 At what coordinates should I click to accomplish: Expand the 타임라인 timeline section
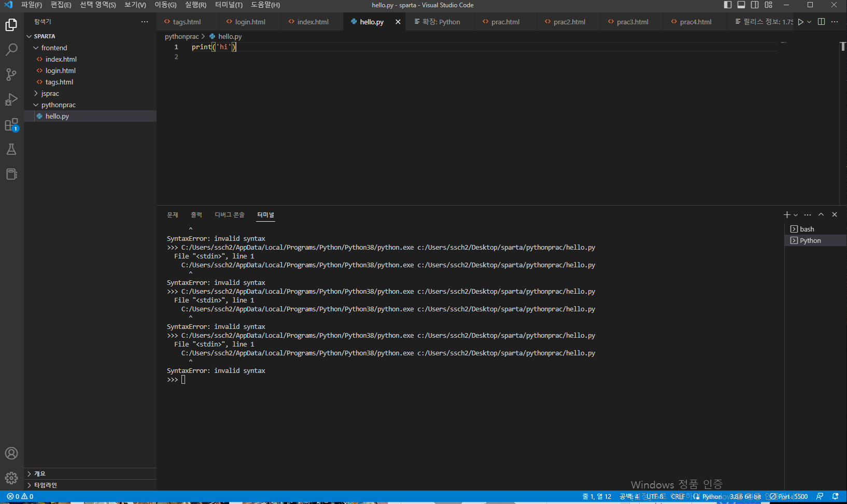(90, 485)
